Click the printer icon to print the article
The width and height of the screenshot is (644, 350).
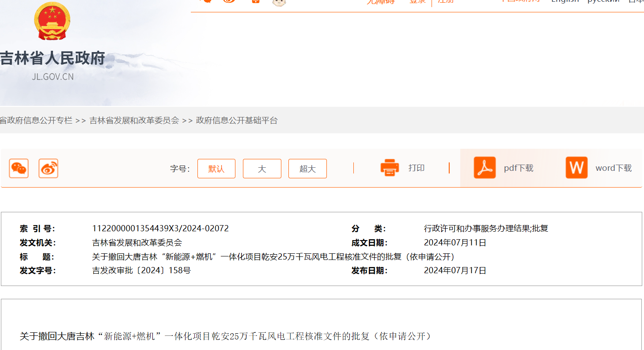389,168
